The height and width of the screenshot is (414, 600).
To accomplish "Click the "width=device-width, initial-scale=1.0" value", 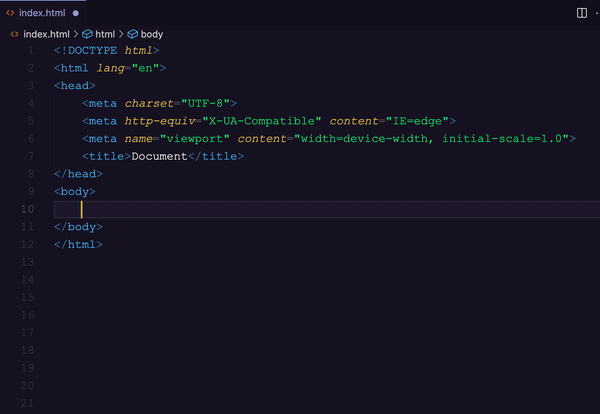I will tap(431, 139).
